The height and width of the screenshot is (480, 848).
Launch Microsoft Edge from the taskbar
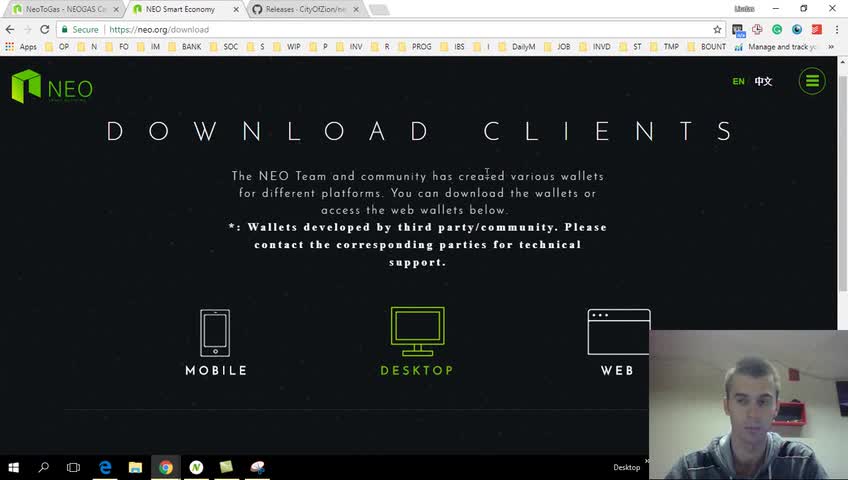(105, 467)
